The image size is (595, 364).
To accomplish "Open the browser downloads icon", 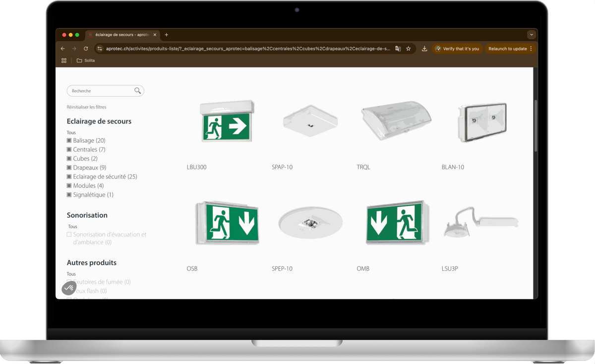I will (424, 49).
